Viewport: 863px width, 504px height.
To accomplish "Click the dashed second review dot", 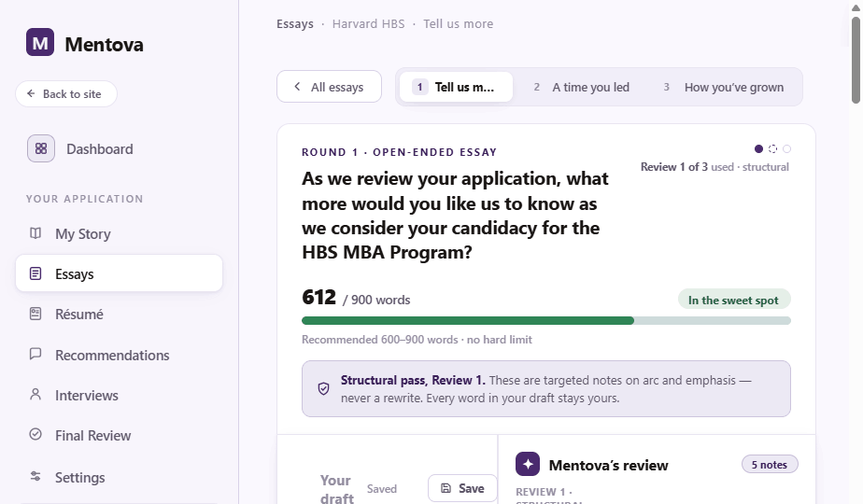I will coord(772,149).
